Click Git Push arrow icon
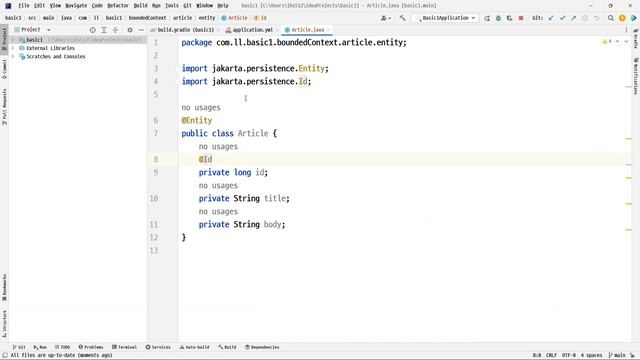Viewport: 640px width, 360px height. pyautogui.click(x=573, y=18)
